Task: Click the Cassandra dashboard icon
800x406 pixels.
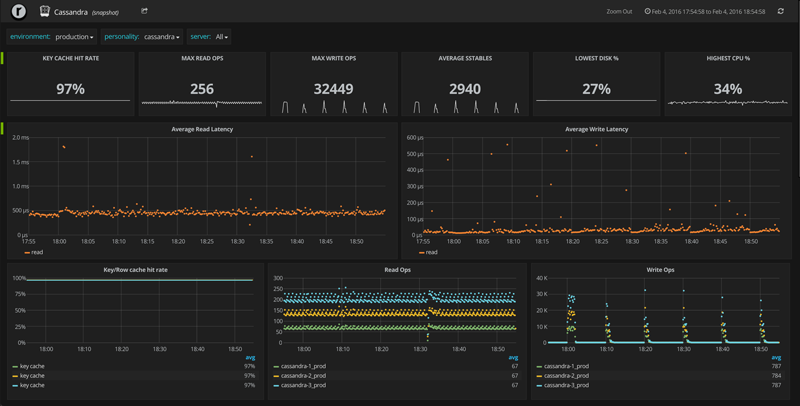Action: tap(45, 11)
